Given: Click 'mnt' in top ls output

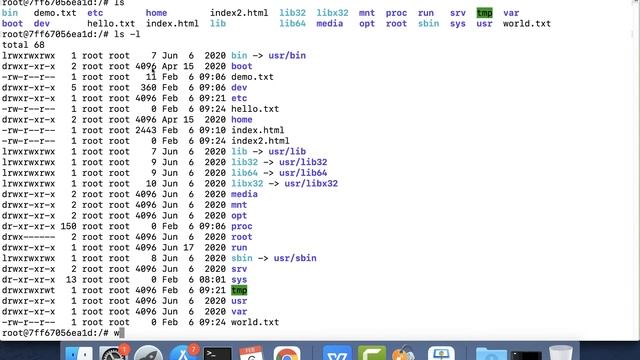Looking at the screenshot, I should (x=367, y=13).
